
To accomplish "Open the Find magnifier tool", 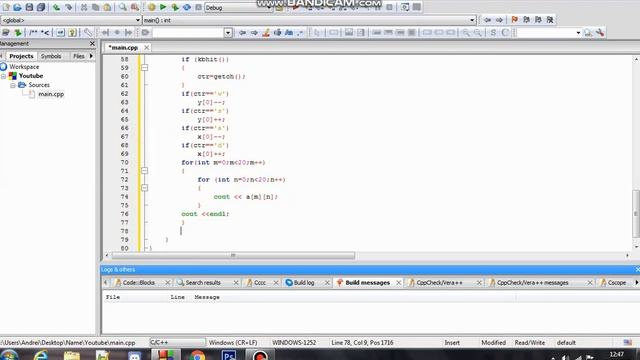I will pos(122,7).
